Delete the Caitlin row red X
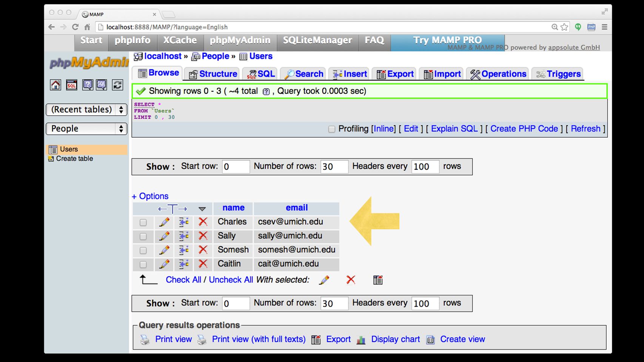The height and width of the screenshot is (362, 644). (x=203, y=264)
